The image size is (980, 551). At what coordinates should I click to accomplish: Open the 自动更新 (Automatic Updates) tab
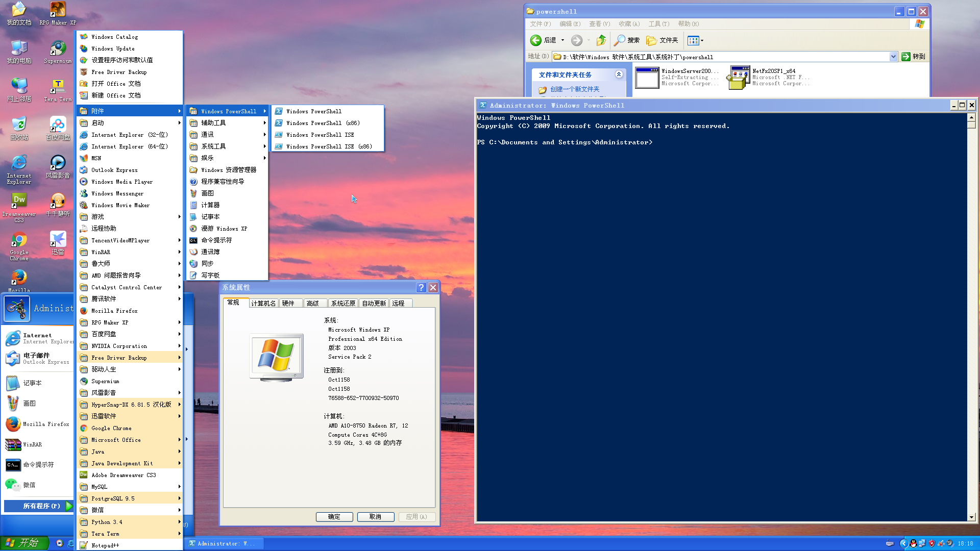pos(374,304)
